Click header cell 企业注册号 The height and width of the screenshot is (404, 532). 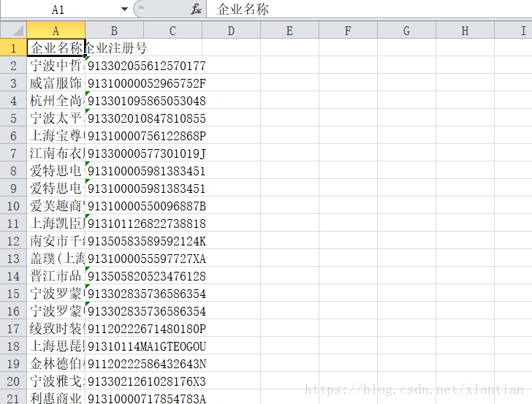click(114, 47)
